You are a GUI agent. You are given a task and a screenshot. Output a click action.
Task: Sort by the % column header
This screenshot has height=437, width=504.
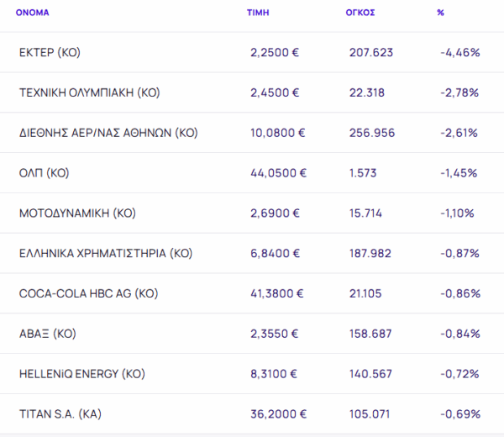pyautogui.click(x=440, y=13)
